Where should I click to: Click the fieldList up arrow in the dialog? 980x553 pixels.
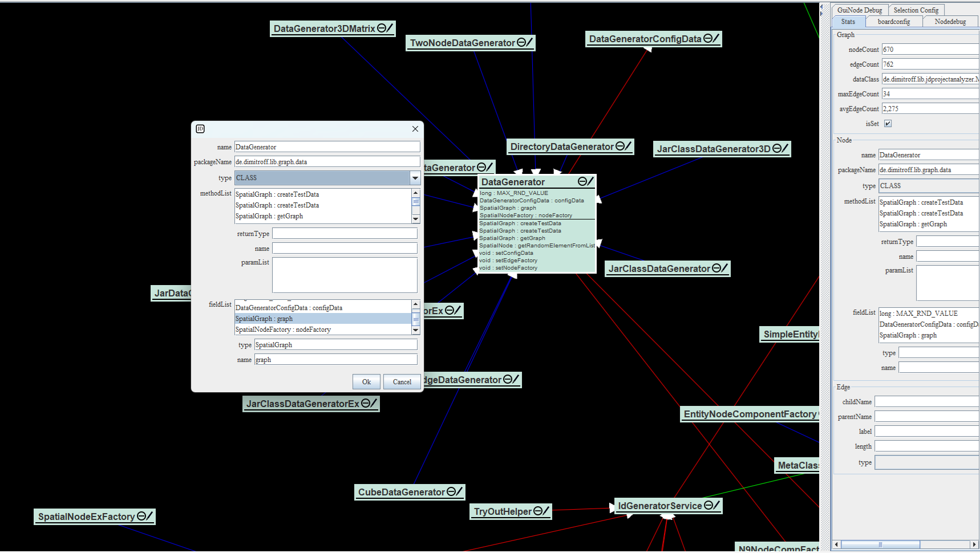pos(416,304)
